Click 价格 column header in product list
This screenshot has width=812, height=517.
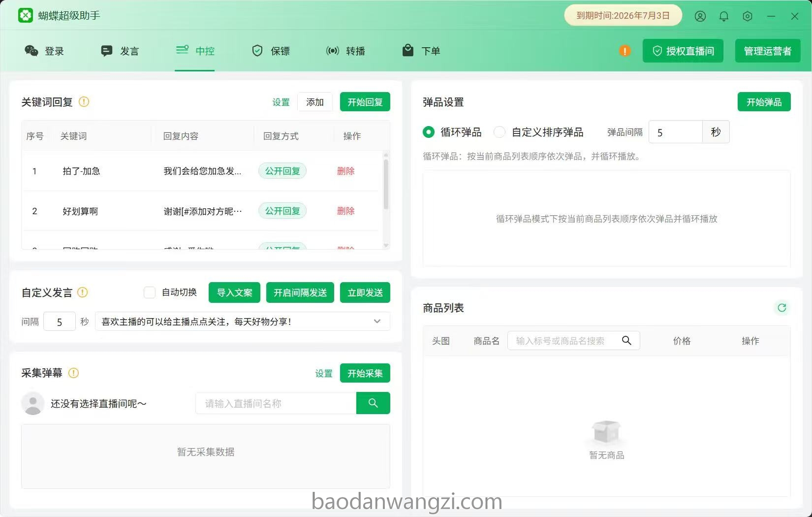[682, 341]
